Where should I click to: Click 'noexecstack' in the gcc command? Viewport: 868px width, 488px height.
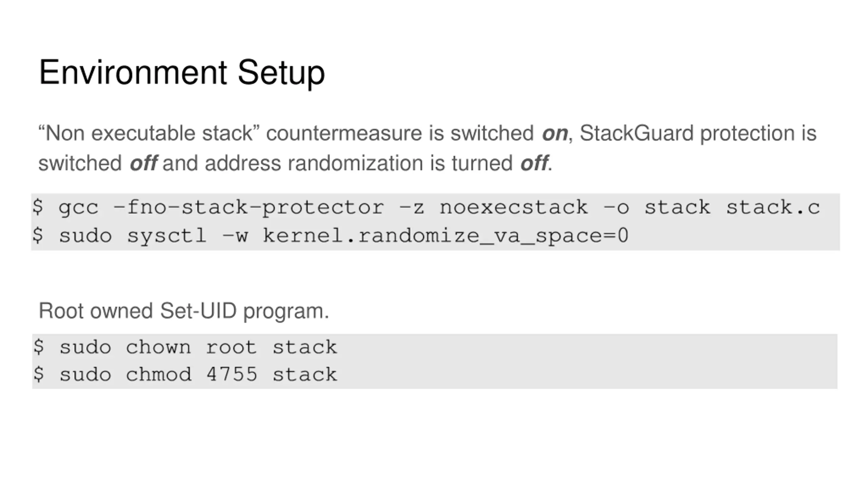coord(514,207)
